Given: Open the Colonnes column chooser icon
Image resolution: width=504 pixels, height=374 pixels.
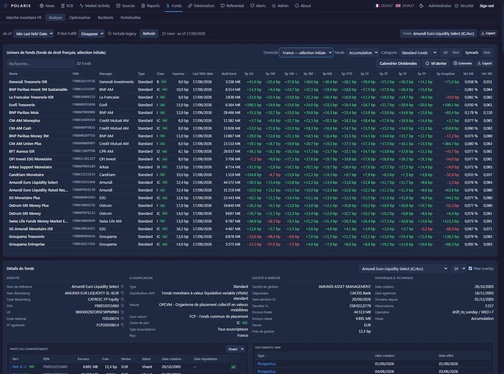Looking at the screenshot, I should [x=455, y=63].
